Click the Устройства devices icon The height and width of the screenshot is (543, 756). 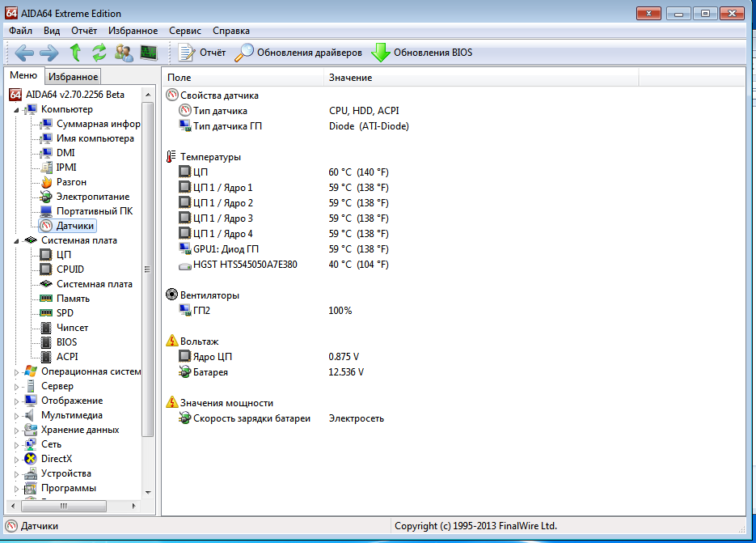point(31,473)
